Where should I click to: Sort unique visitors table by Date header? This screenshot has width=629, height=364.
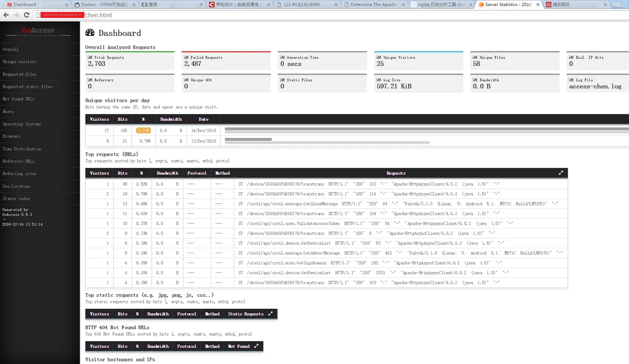click(x=204, y=119)
